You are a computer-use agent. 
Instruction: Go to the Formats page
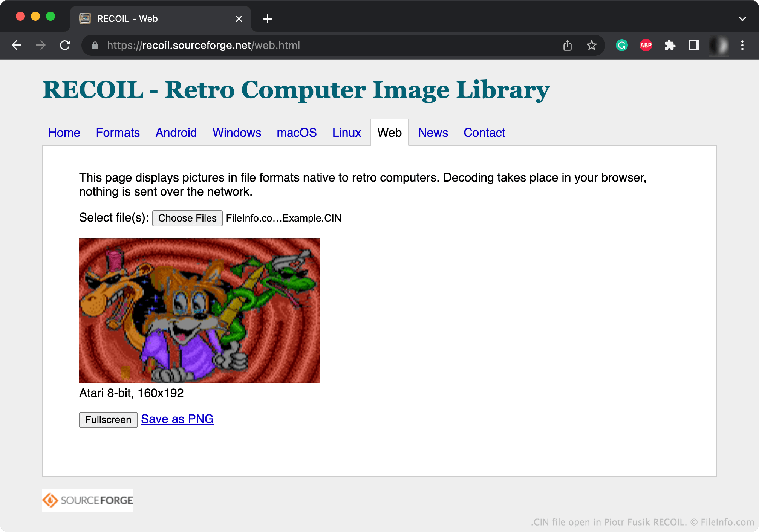coord(118,133)
